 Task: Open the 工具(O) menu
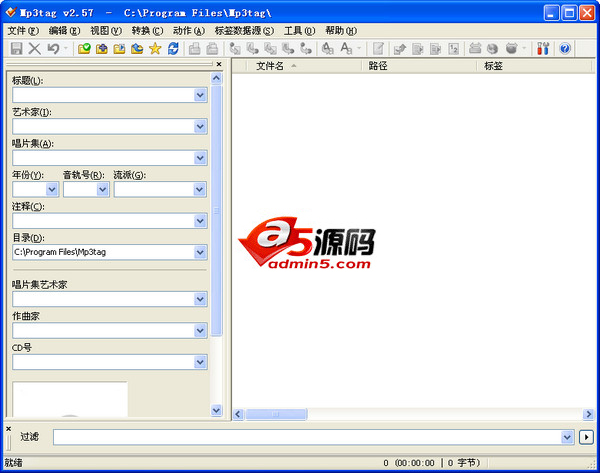(299, 31)
